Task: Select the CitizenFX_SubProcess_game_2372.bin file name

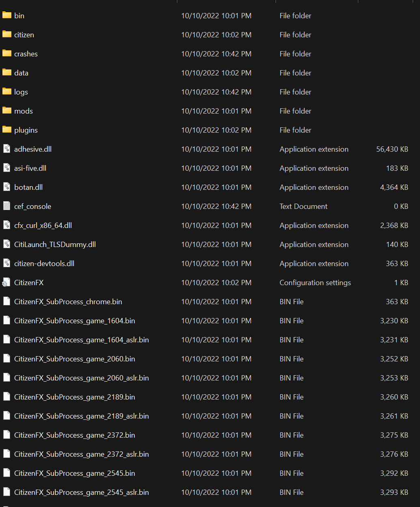Action: point(75,435)
